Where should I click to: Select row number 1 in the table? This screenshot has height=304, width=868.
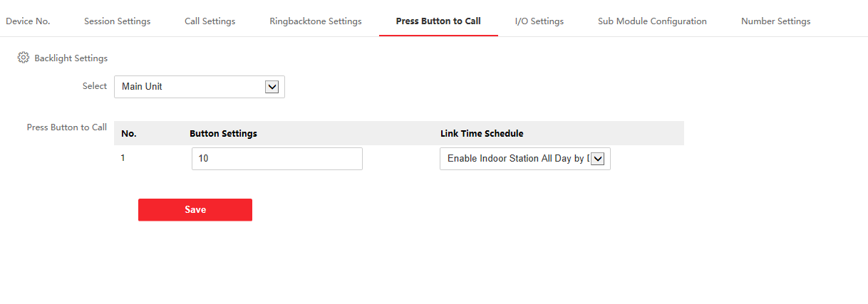[123, 158]
